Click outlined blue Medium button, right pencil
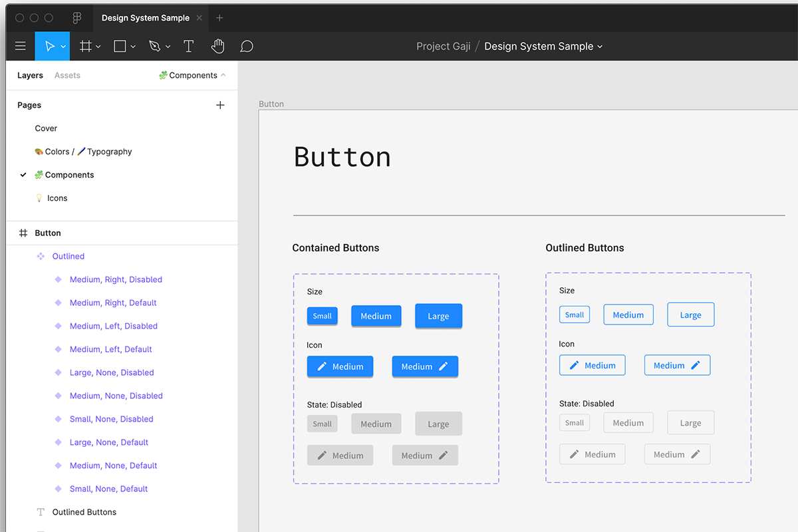This screenshot has width=798, height=532. pos(677,365)
